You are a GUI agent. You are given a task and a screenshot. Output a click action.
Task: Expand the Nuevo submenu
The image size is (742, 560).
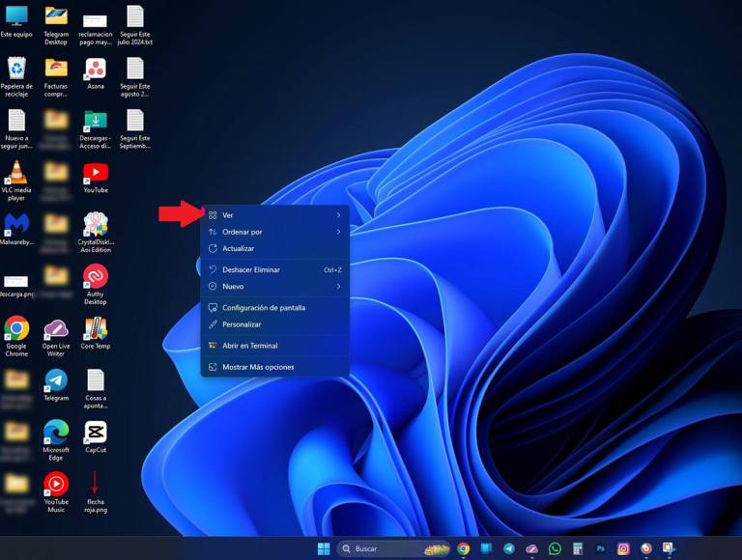pyautogui.click(x=275, y=286)
